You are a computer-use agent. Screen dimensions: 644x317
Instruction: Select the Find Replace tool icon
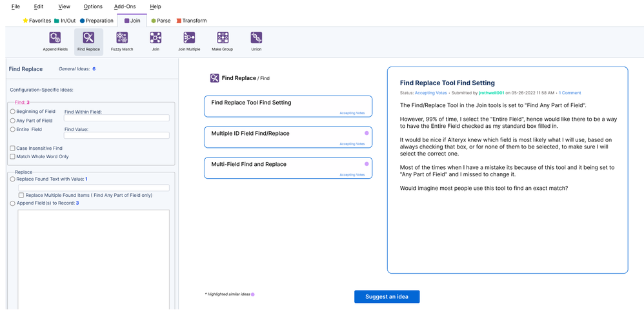click(88, 38)
